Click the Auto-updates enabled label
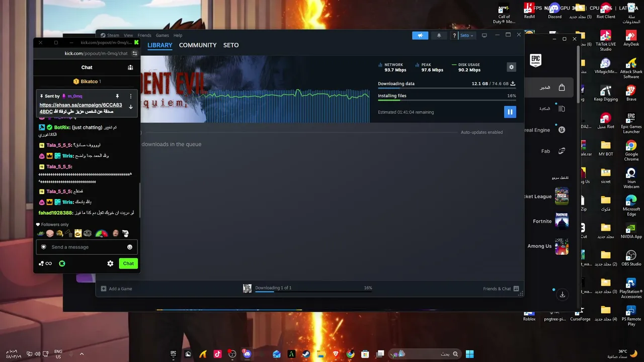644x362 pixels. coord(481,132)
